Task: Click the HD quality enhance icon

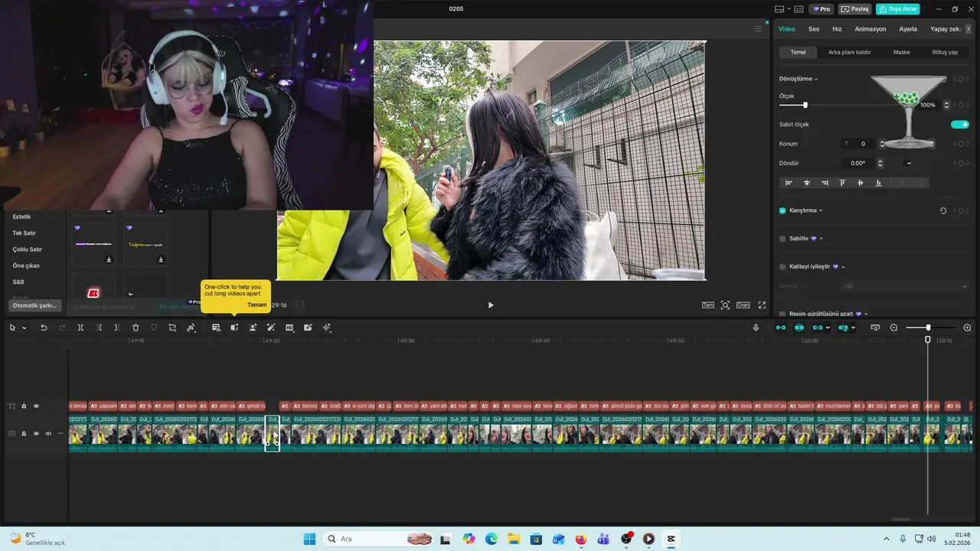Action: 289,328
